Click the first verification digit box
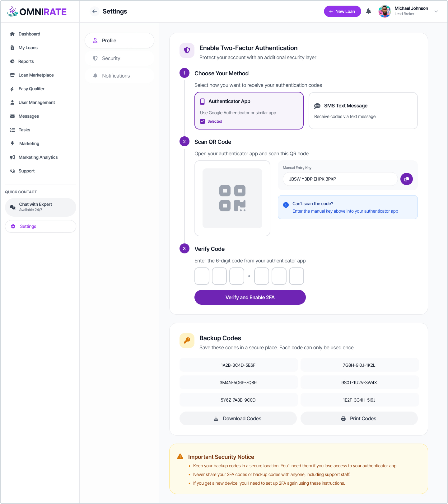This screenshot has width=448, height=504. click(x=202, y=276)
